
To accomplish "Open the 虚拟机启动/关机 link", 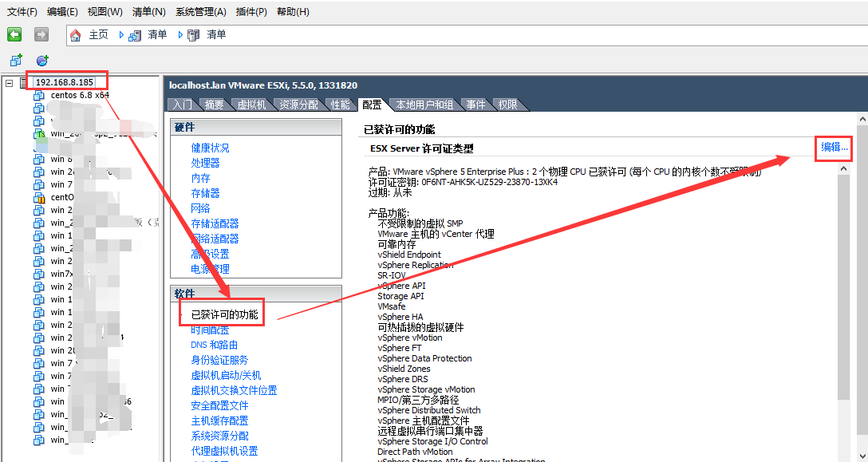I will click(x=226, y=375).
